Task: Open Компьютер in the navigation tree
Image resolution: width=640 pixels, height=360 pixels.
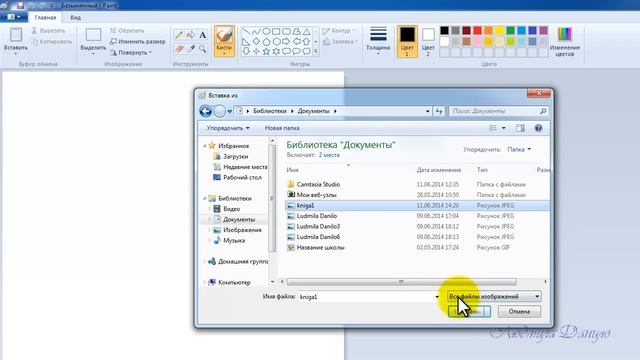Action: click(x=234, y=282)
